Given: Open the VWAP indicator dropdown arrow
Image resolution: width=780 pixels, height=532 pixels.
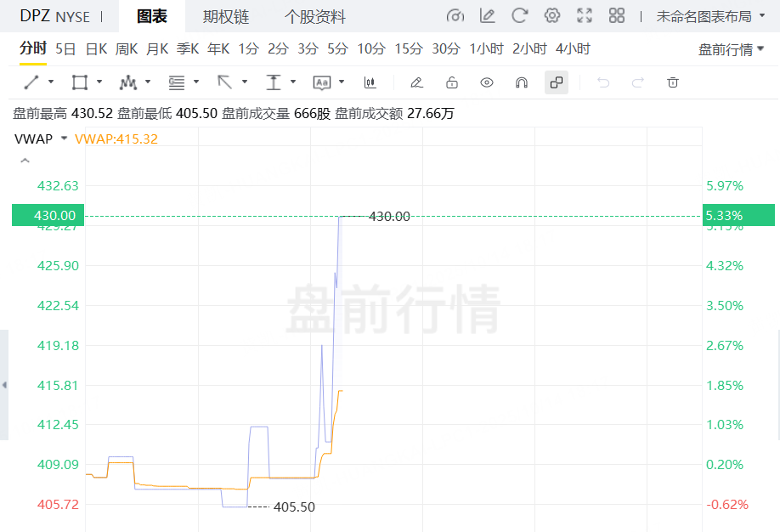Looking at the screenshot, I should pyautogui.click(x=64, y=139).
